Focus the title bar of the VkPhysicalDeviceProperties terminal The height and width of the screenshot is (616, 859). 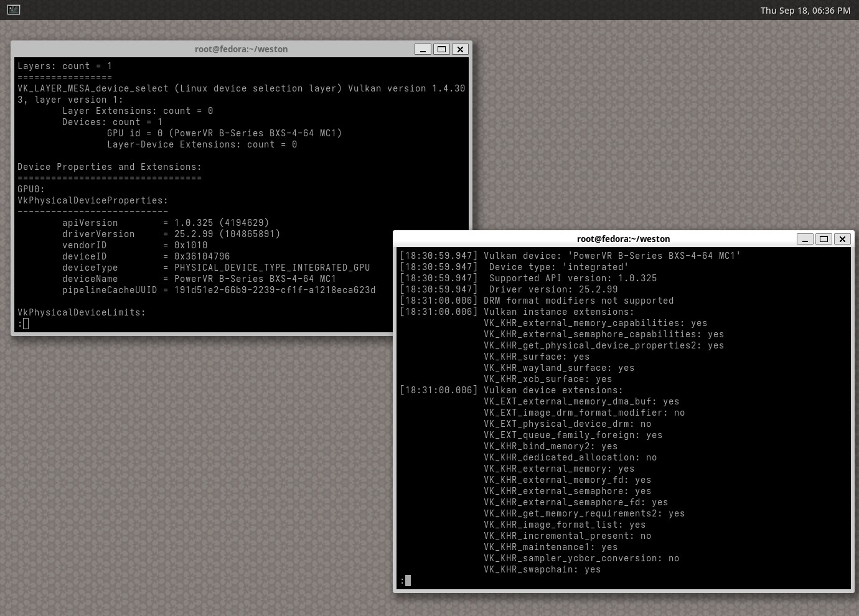[x=241, y=49]
